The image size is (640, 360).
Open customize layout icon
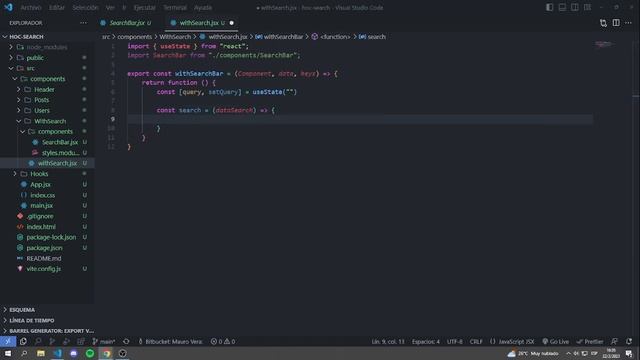click(587, 7)
